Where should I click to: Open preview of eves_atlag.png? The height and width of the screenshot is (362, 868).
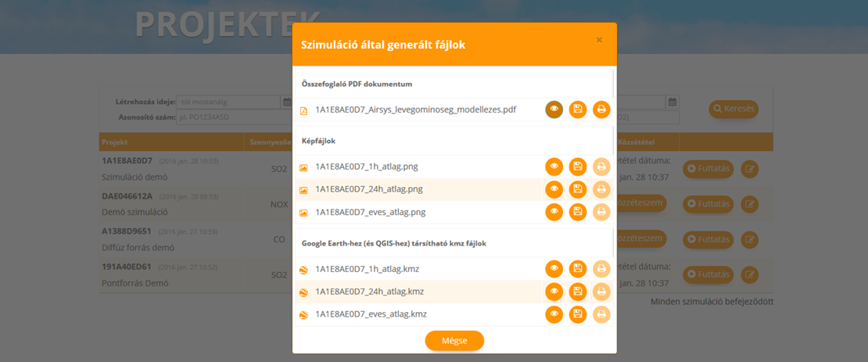pyautogui.click(x=554, y=211)
